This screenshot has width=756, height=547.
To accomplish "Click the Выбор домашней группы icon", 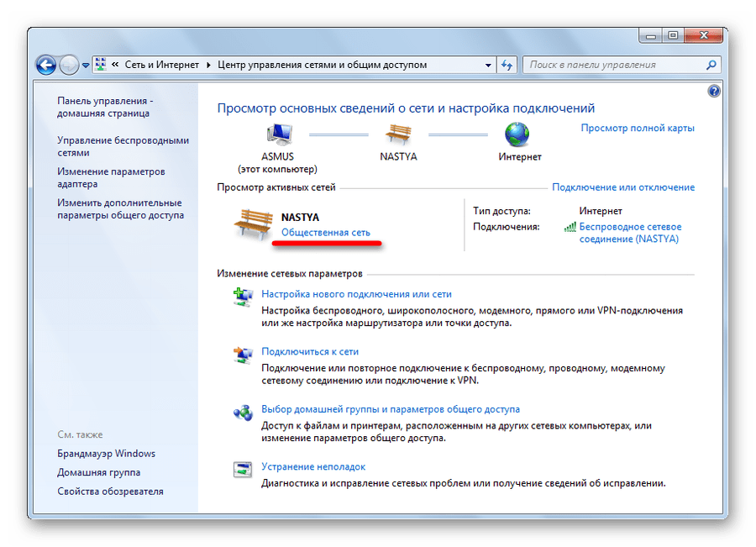I will (x=243, y=412).
